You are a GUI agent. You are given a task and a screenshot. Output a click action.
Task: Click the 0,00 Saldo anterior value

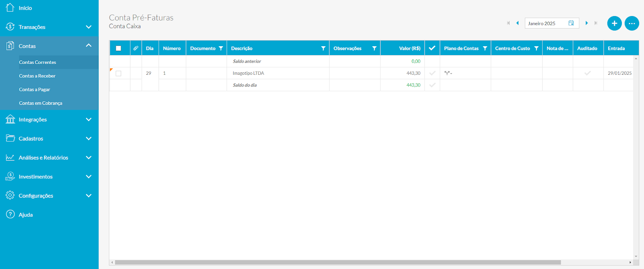coord(416,61)
